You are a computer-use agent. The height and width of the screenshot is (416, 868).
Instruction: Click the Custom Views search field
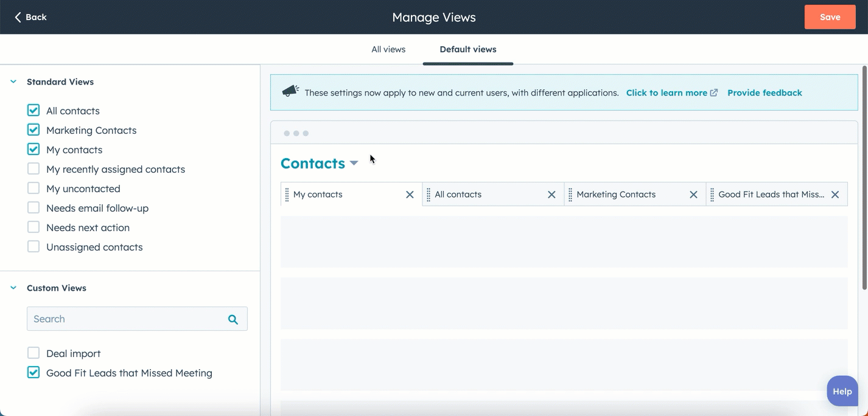pos(137,319)
